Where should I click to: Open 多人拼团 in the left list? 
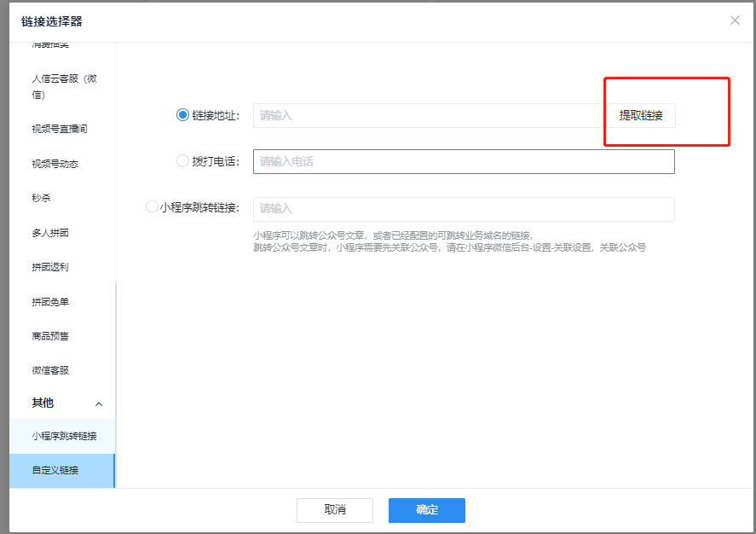coord(50,233)
